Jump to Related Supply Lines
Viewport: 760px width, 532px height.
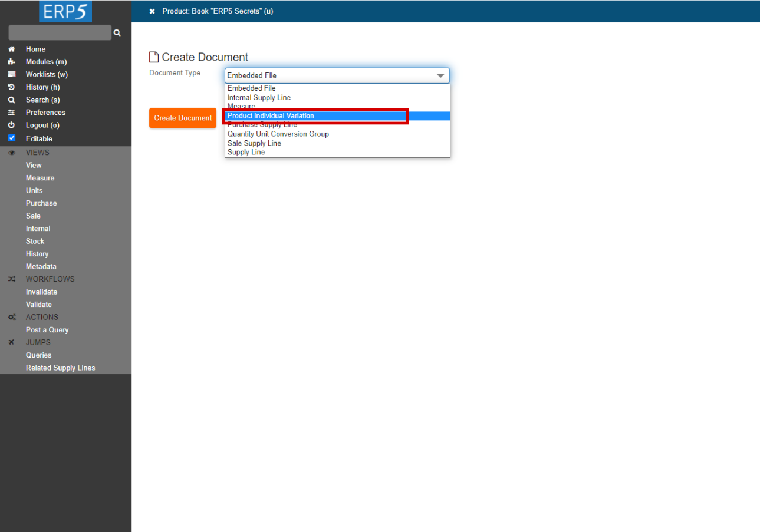click(60, 368)
